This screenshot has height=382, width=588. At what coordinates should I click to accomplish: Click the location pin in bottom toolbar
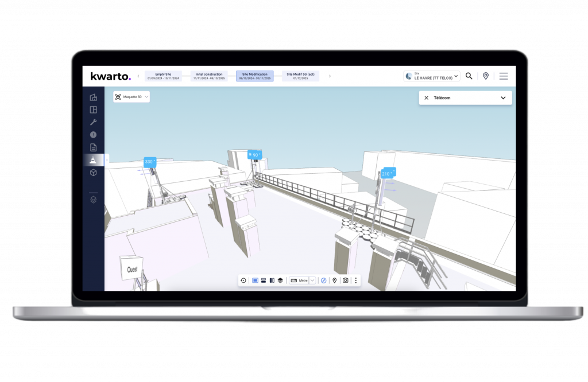pyautogui.click(x=334, y=280)
